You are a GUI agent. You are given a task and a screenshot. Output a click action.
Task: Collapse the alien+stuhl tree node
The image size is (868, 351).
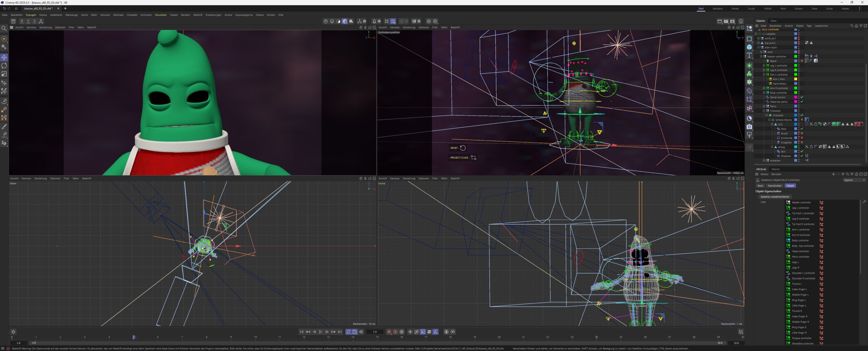(758, 47)
